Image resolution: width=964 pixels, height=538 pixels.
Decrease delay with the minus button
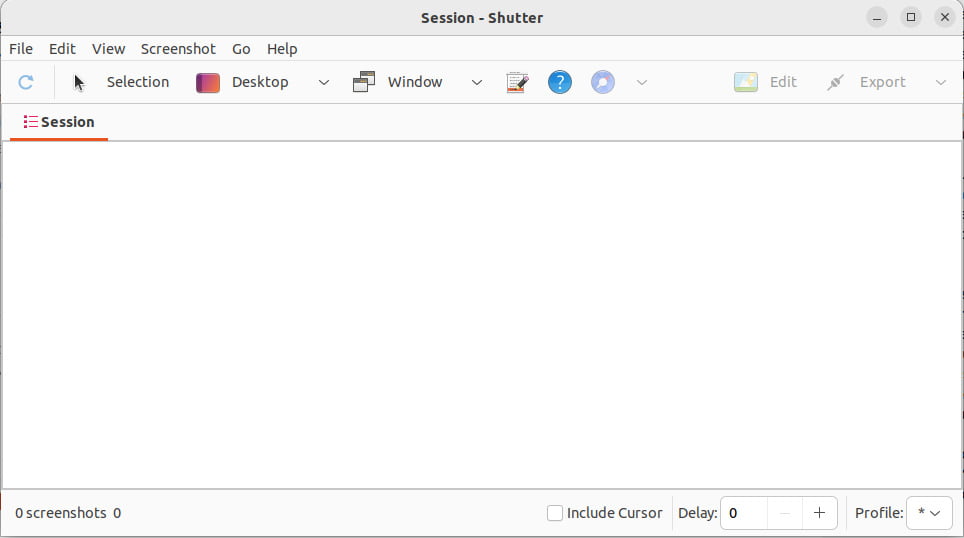784,513
